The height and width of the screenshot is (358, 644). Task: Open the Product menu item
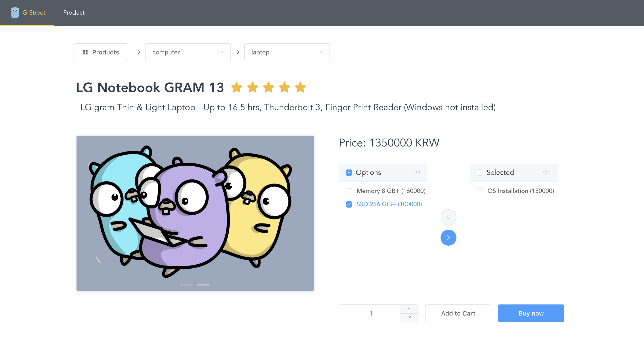pyautogui.click(x=74, y=13)
